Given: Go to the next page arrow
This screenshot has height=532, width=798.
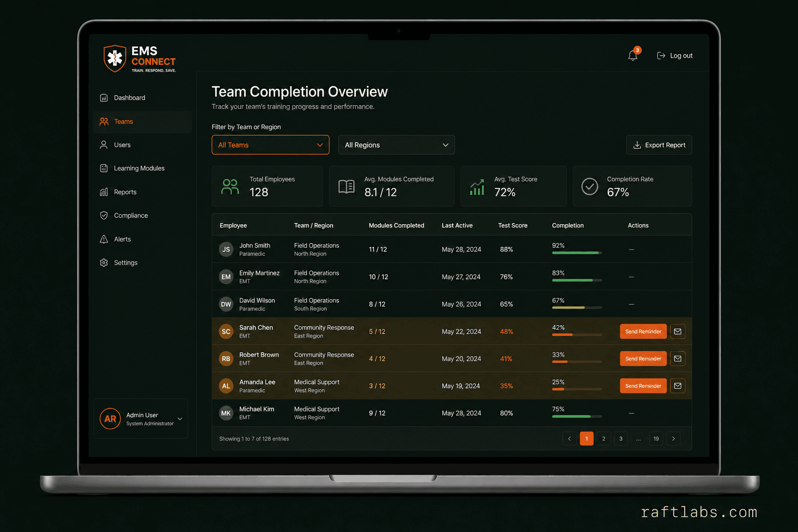Looking at the screenshot, I should (x=673, y=438).
